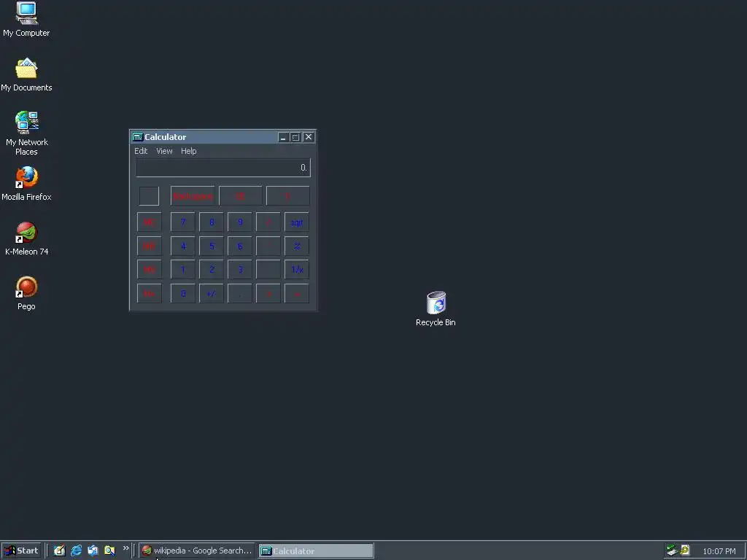Click the CE clear entry button
747x560 pixels.
(x=240, y=195)
